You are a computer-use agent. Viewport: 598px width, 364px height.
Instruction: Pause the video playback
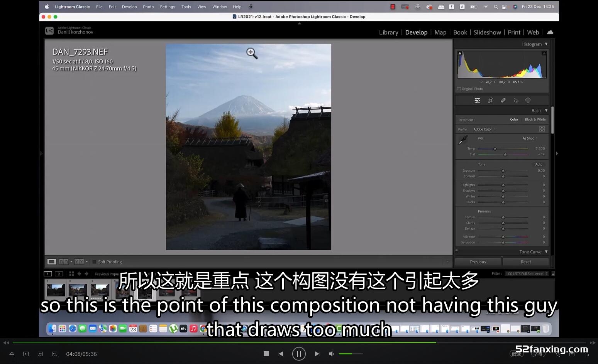(x=299, y=354)
